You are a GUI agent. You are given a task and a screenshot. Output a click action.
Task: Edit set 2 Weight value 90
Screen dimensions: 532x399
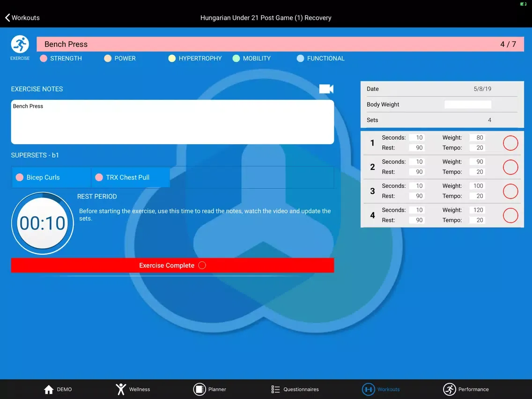coord(477,162)
